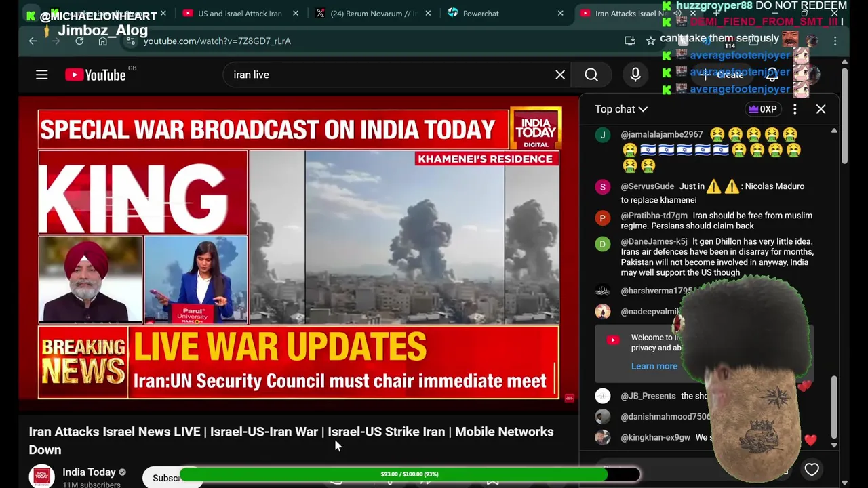Click the install app icon in address bar
The image size is (868, 488).
coord(630,41)
